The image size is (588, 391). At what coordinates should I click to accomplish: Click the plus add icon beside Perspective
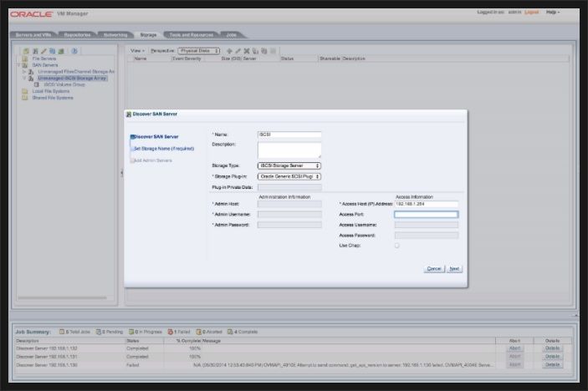click(229, 51)
